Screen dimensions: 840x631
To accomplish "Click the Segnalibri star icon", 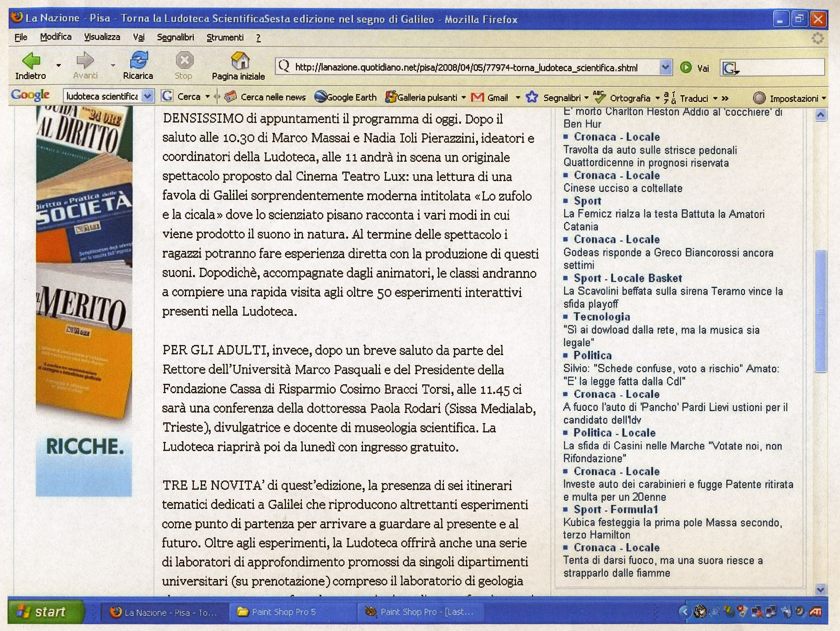I will click(x=532, y=97).
